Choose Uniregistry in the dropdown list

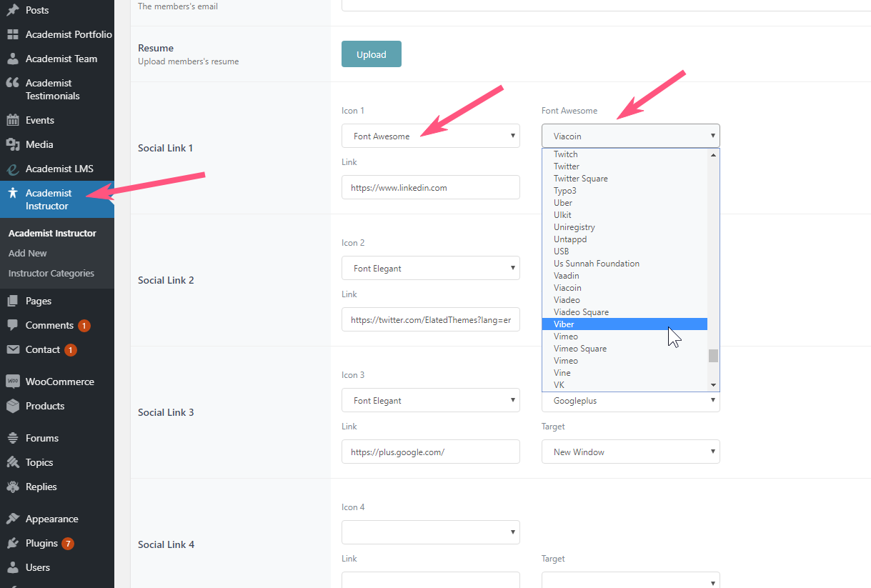click(625, 227)
